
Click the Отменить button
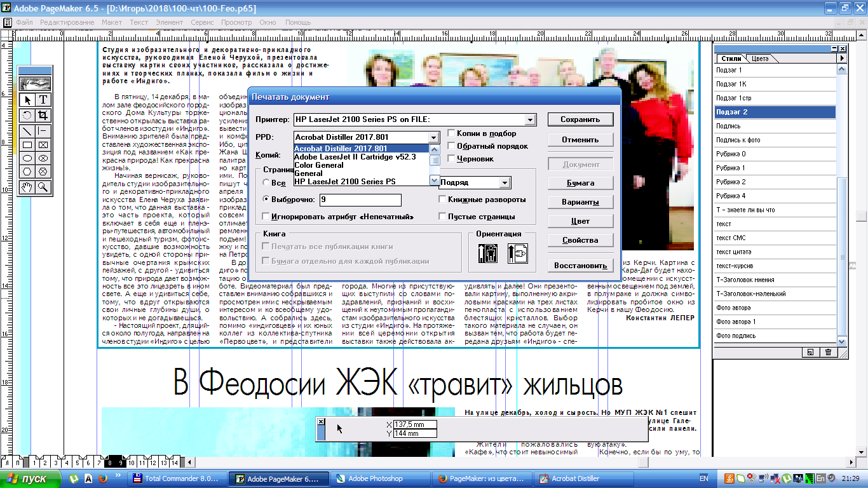coord(580,140)
